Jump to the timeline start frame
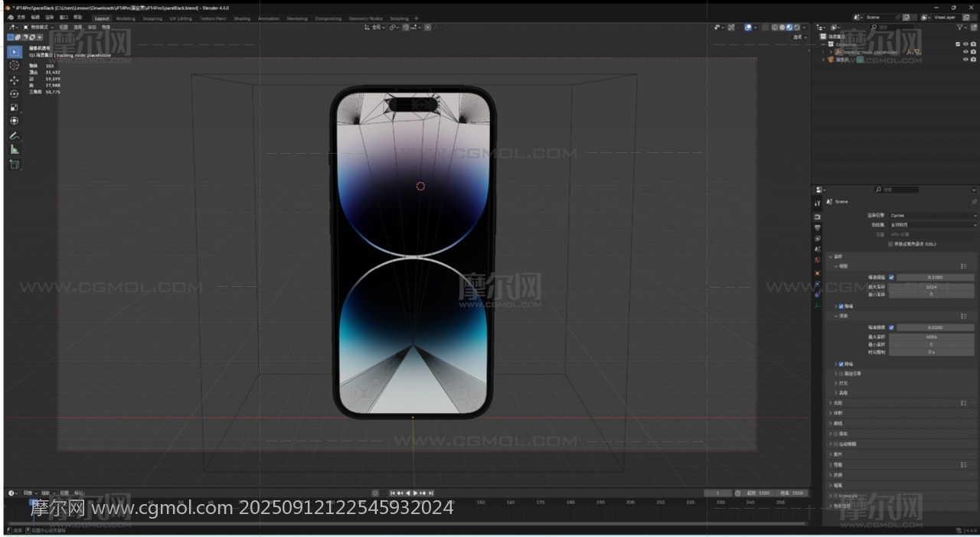Viewport: 980px width, 537px height. coord(393,493)
